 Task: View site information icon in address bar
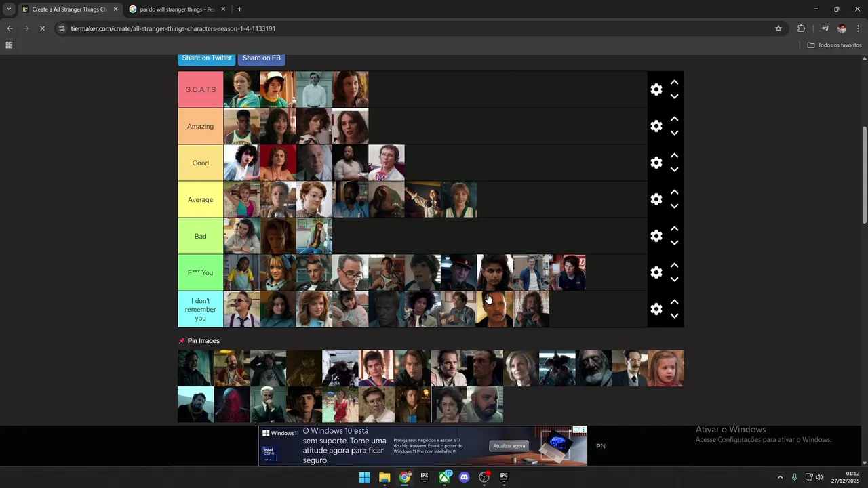pyautogui.click(x=62, y=28)
